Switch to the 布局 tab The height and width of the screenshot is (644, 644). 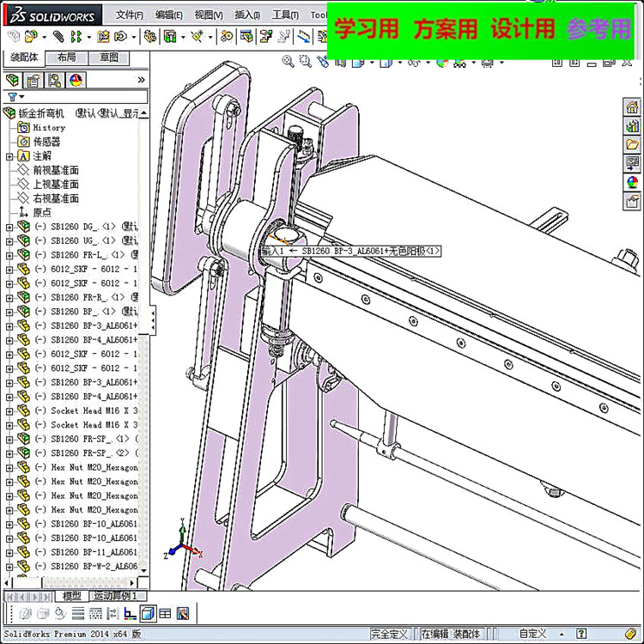66,58
